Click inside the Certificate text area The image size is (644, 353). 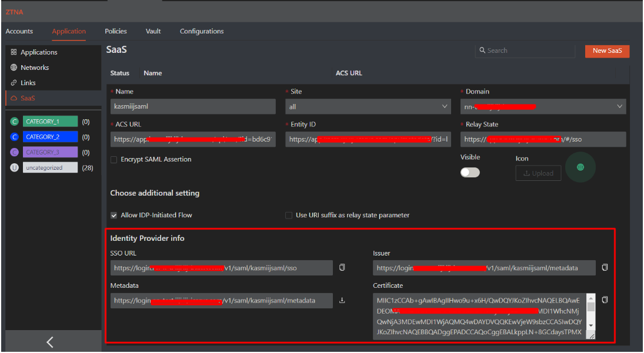[480, 316]
